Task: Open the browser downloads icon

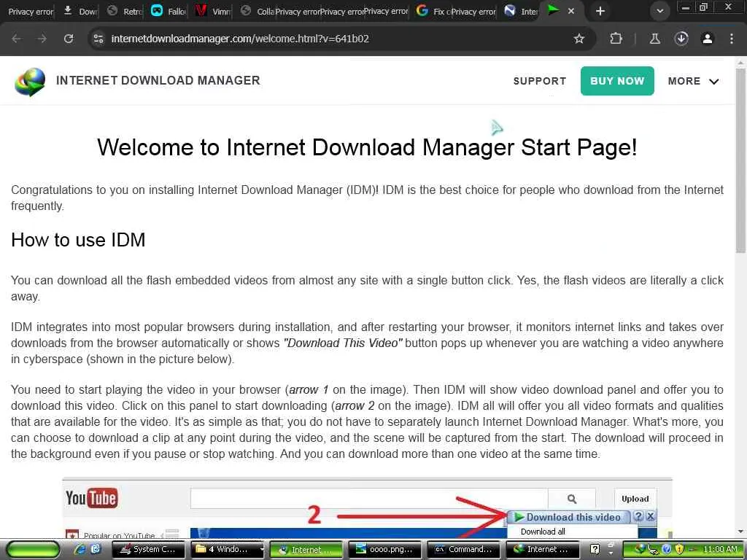Action: pos(681,39)
